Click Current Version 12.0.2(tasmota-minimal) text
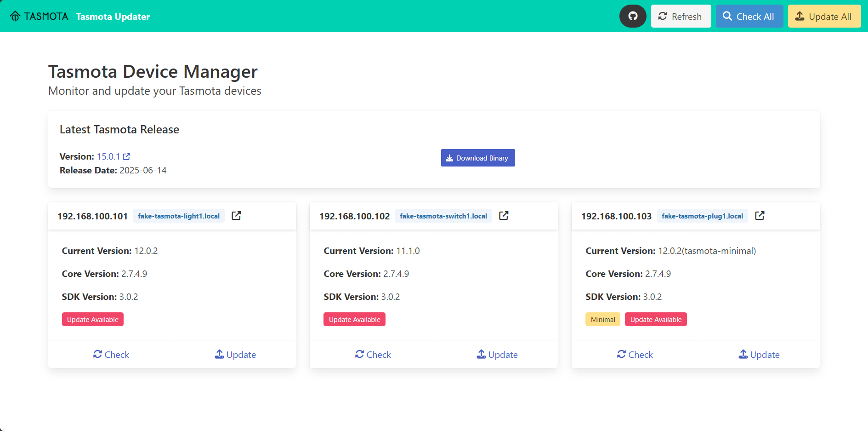Screen dimensions: 868x431 click(671, 251)
